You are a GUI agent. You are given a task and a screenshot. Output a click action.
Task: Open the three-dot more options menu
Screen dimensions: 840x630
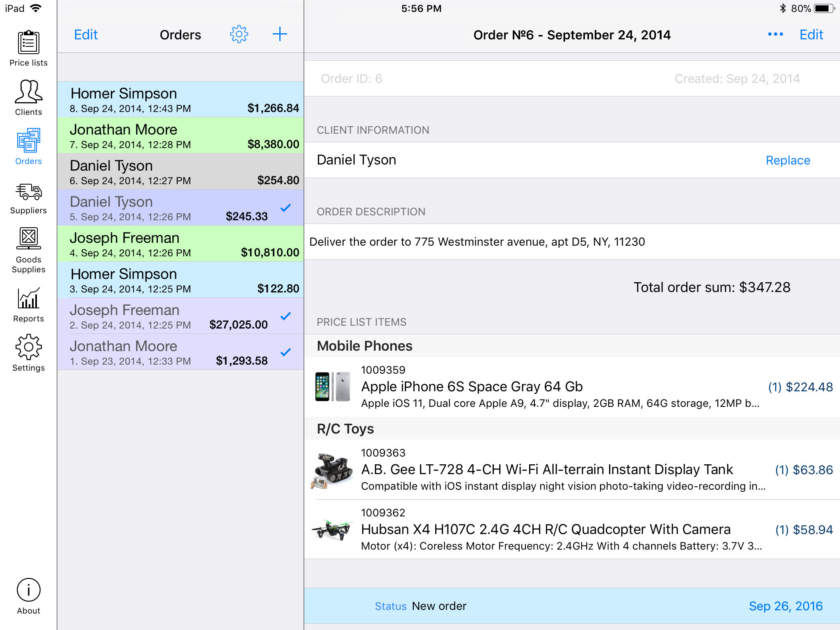(775, 34)
